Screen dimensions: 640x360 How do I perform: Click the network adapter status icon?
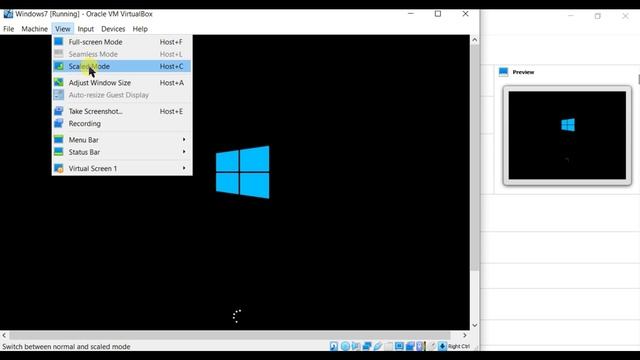click(367, 346)
